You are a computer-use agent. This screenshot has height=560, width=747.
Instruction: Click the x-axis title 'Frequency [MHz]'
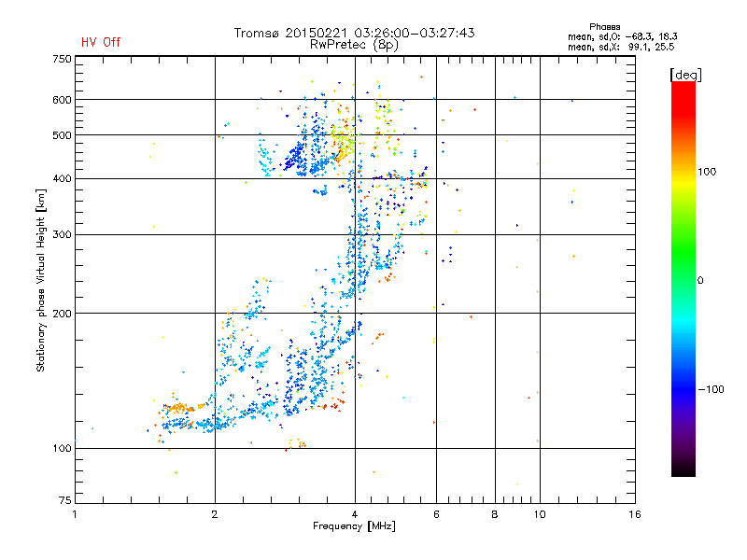354,526
